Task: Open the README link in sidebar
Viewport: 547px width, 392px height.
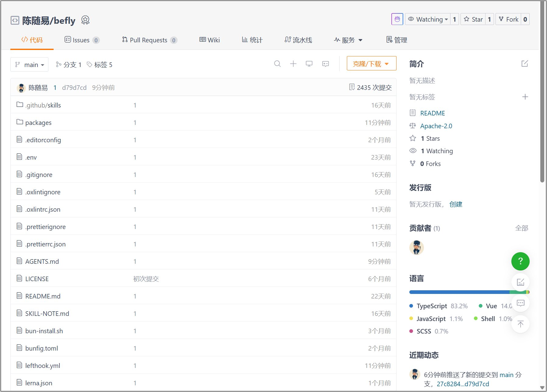Action: coord(432,113)
